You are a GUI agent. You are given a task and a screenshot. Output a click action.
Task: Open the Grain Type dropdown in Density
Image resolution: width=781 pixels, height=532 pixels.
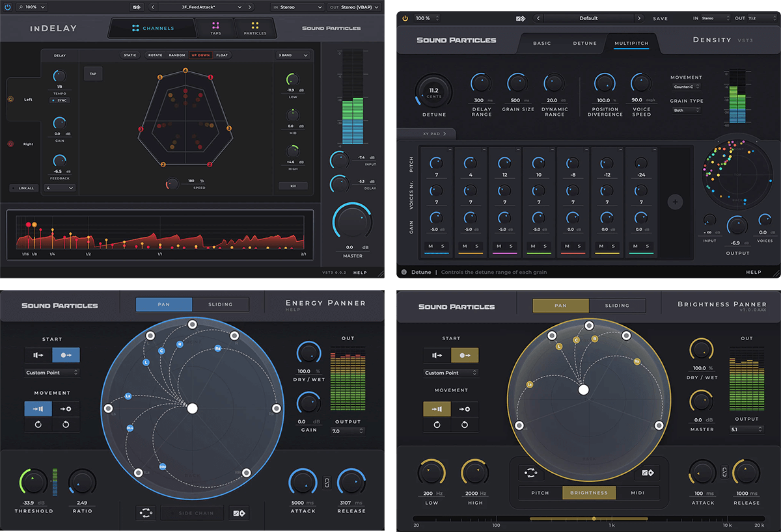click(687, 111)
